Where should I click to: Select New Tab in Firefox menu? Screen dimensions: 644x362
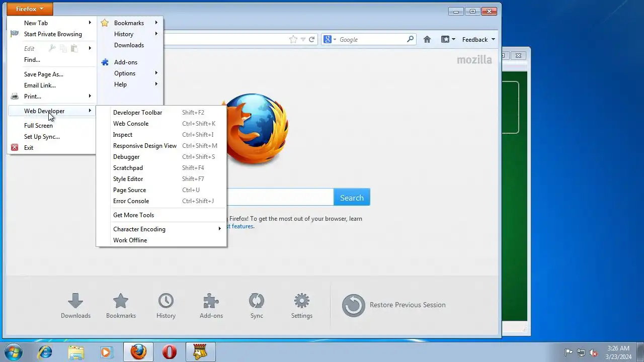(x=51, y=23)
